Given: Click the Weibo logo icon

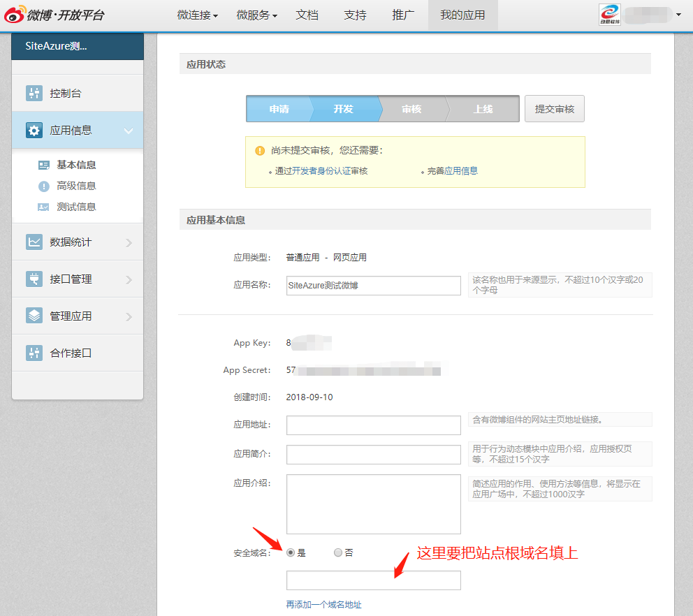Looking at the screenshot, I should (x=15, y=15).
